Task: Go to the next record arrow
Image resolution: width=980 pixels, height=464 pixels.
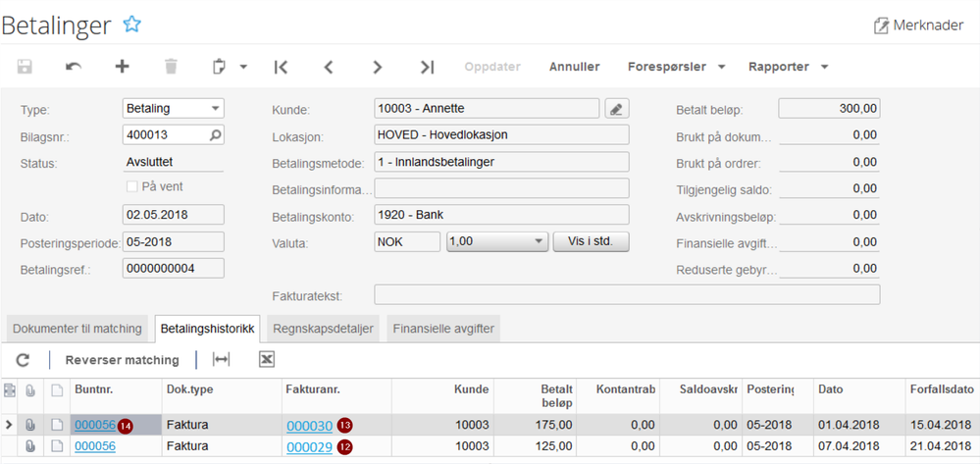Action: coord(378,67)
